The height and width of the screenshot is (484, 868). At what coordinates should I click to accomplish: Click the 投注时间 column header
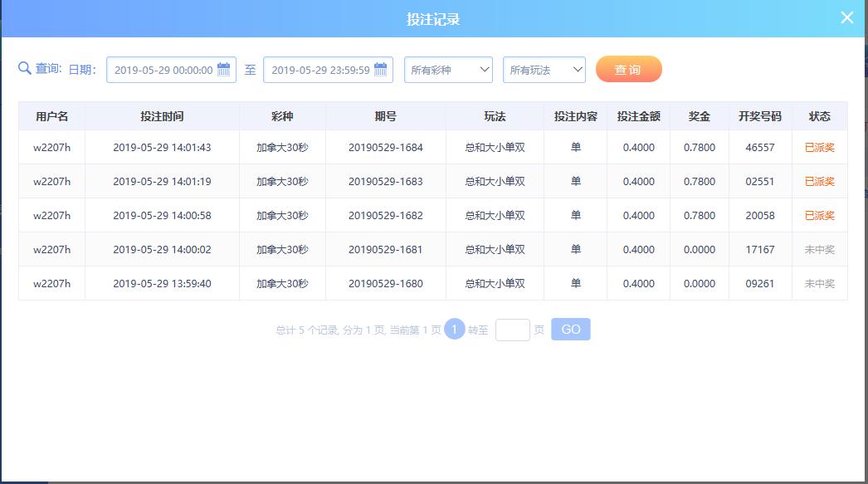(162, 116)
